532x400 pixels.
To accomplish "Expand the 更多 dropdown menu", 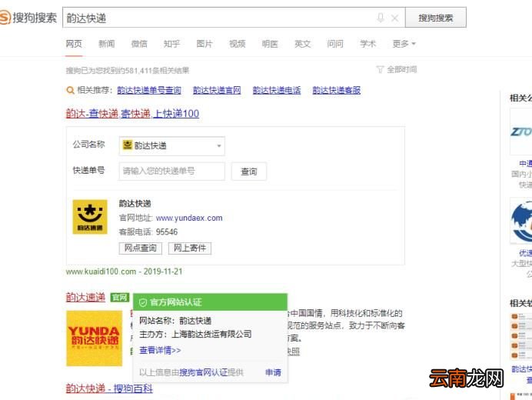I will 404,44.
